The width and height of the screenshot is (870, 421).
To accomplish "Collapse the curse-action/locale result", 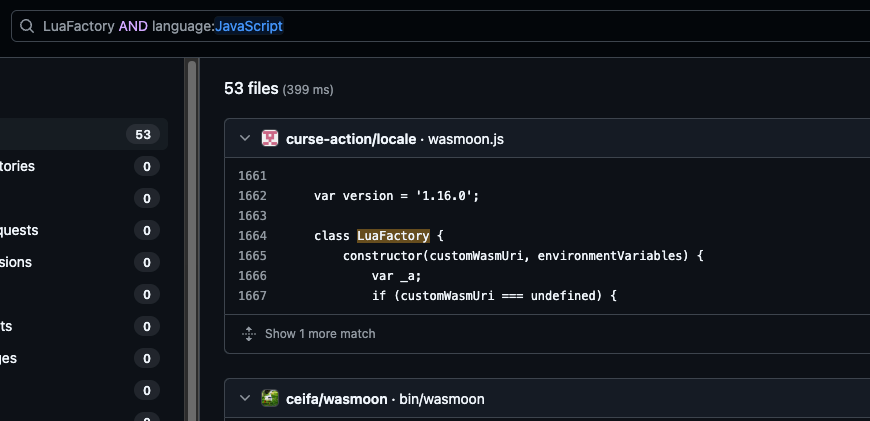I will click(245, 139).
